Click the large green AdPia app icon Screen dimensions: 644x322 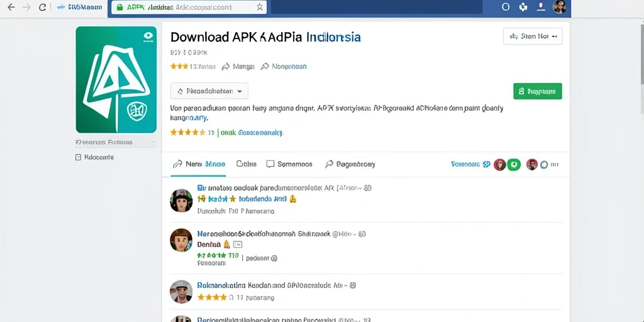click(116, 80)
